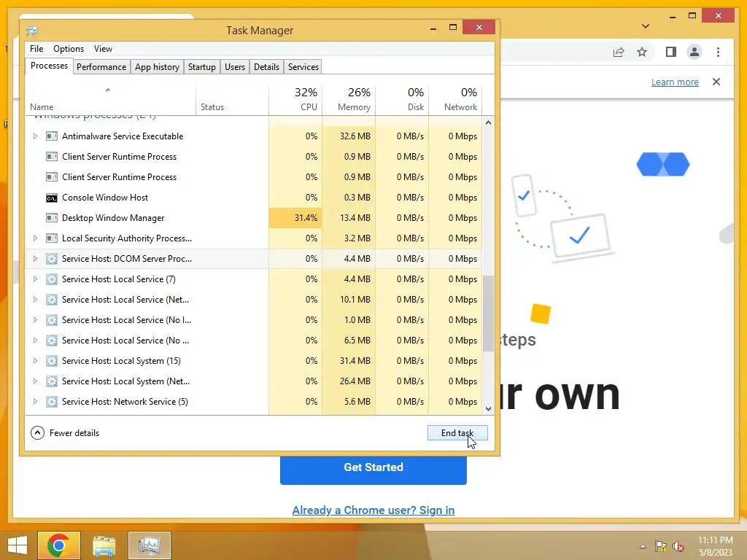Open the Chrome tab search chevron
This screenshot has width=747, height=560.
click(x=645, y=26)
